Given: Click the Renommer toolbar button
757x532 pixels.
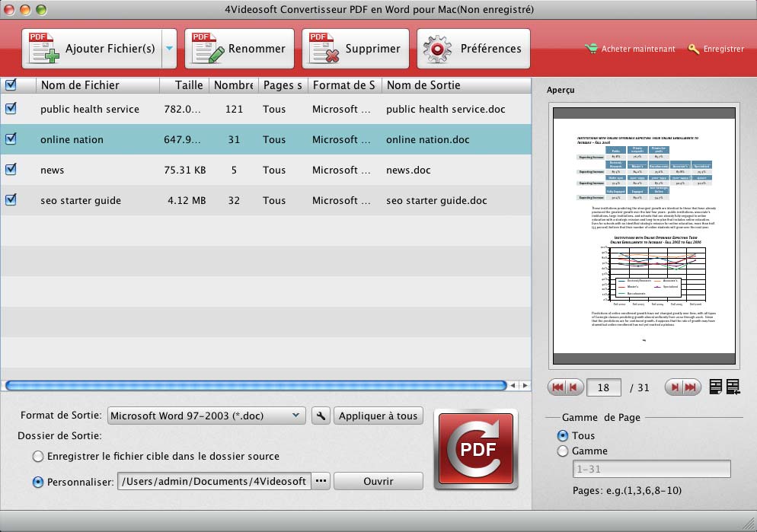Looking at the screenshot, I should [239, 49].
